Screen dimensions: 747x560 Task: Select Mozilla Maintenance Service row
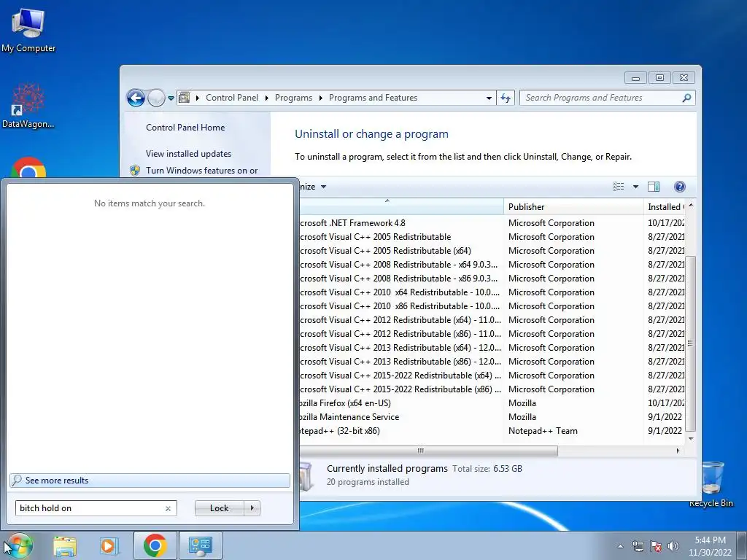point(492,416)
